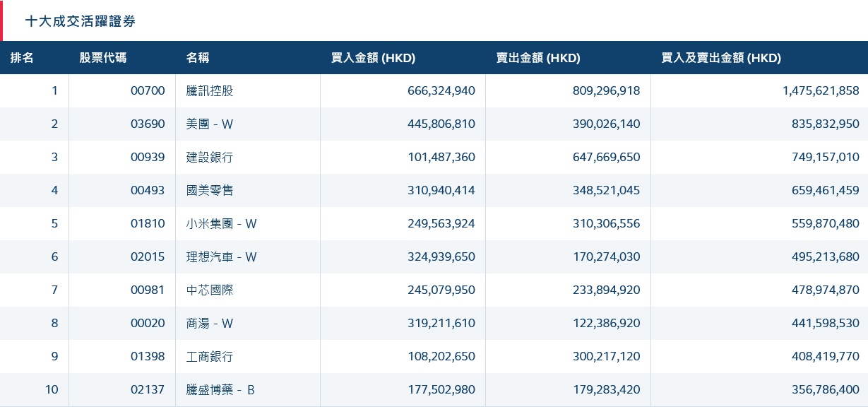The image size is (868, 407).
Task: Click the 股票代碼 column header
Action: click(103, 58)
